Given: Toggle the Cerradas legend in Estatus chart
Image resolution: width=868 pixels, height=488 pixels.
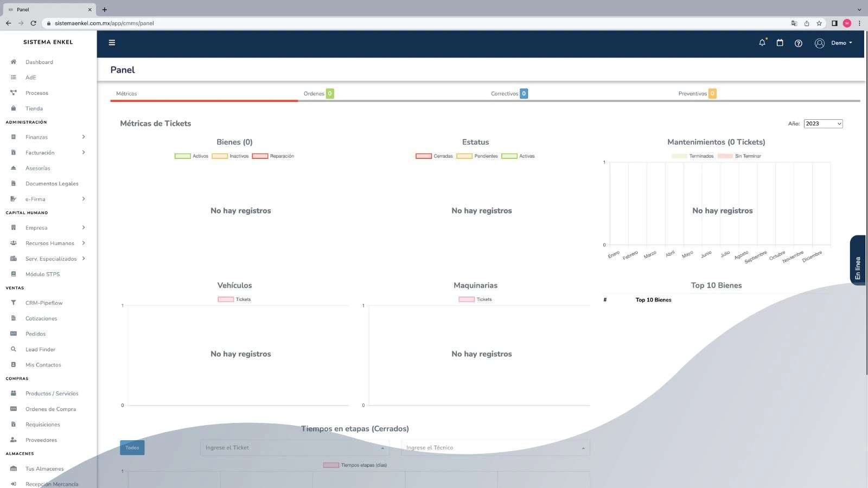Looking at the screenshot, I should click(x=434, y=156).
